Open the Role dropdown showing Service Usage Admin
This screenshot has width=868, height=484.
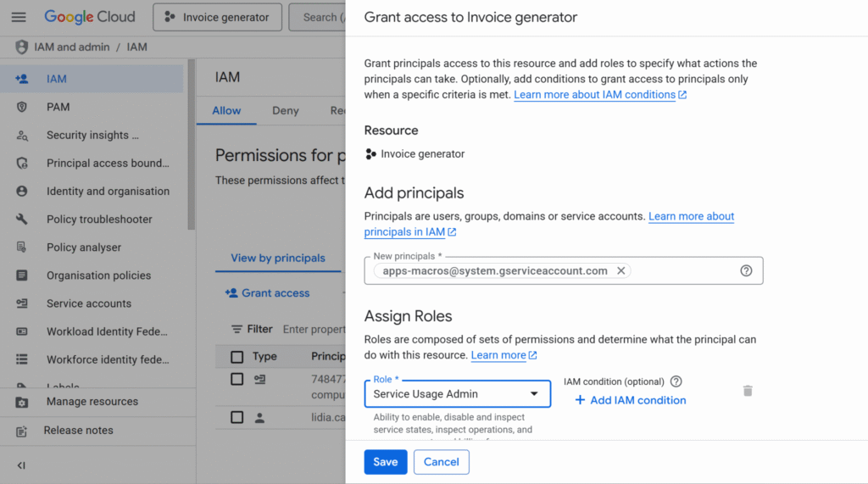(x=458, y=393)
